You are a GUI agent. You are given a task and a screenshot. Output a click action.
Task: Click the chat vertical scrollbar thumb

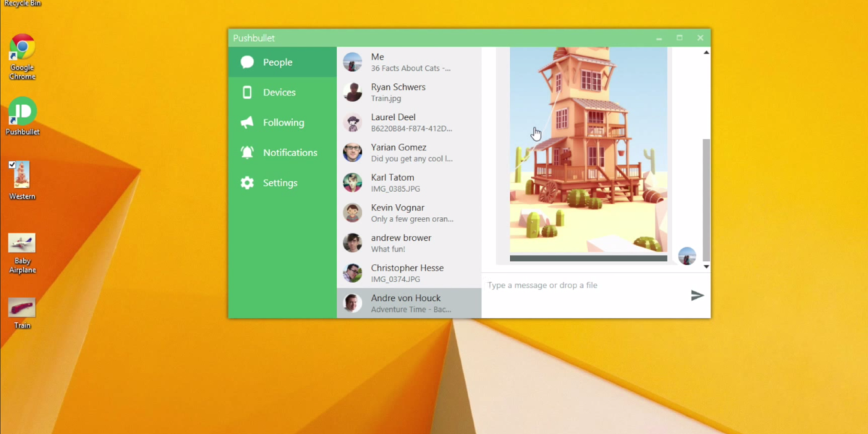(x=707, y=200)
